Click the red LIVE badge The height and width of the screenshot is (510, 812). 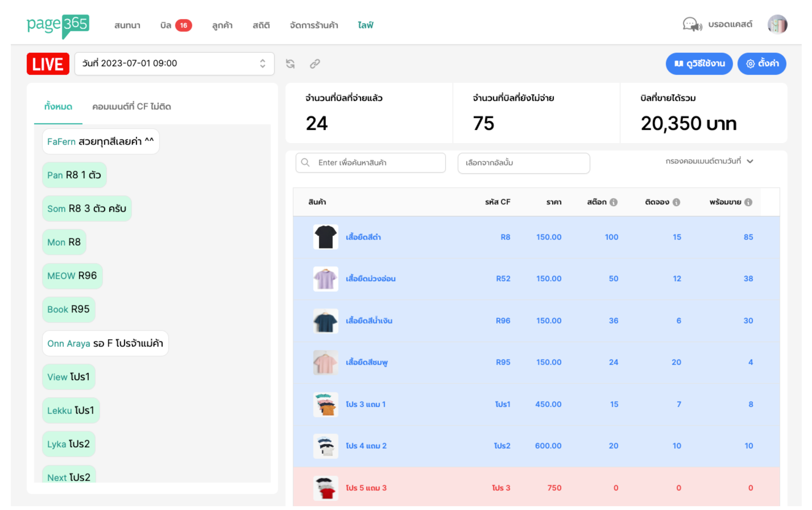(x=48, y=64)
